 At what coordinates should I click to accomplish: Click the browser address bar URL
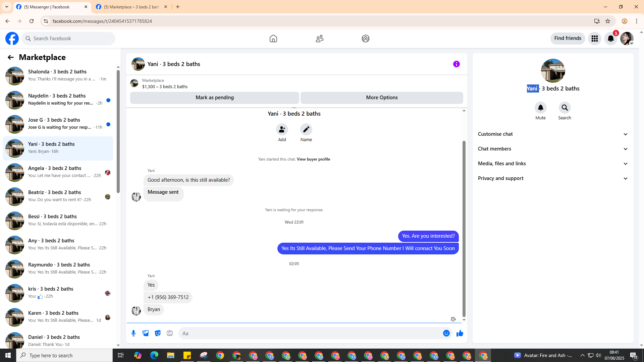click(102, 21)
